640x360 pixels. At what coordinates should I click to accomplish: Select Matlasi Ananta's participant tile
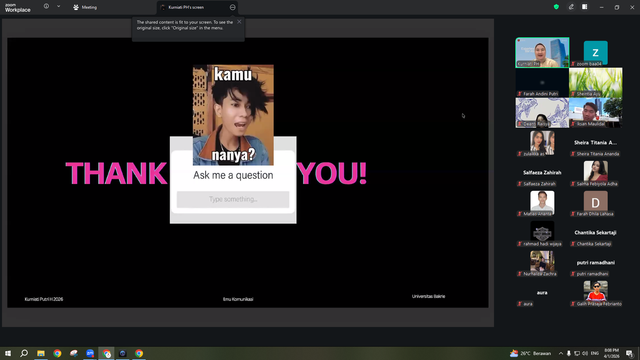pos(542,203)
